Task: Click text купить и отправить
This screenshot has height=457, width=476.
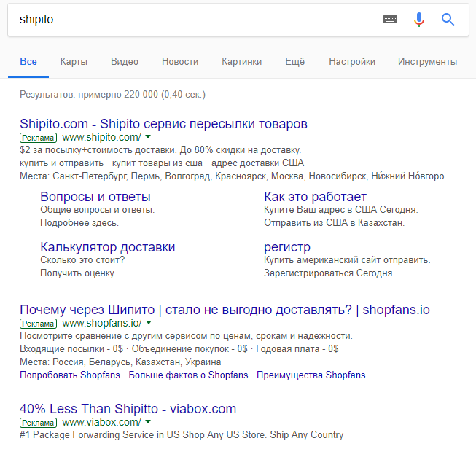Action: [x=62, y=163]
